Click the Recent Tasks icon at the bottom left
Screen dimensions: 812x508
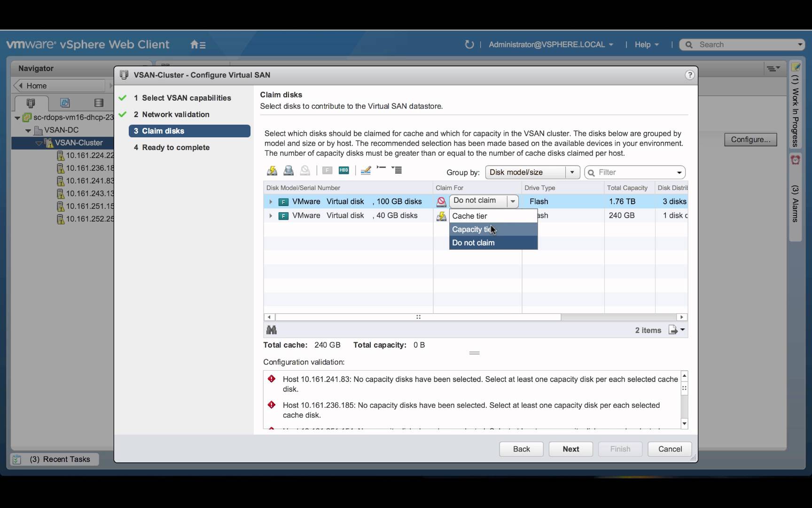tap(17, 460)
